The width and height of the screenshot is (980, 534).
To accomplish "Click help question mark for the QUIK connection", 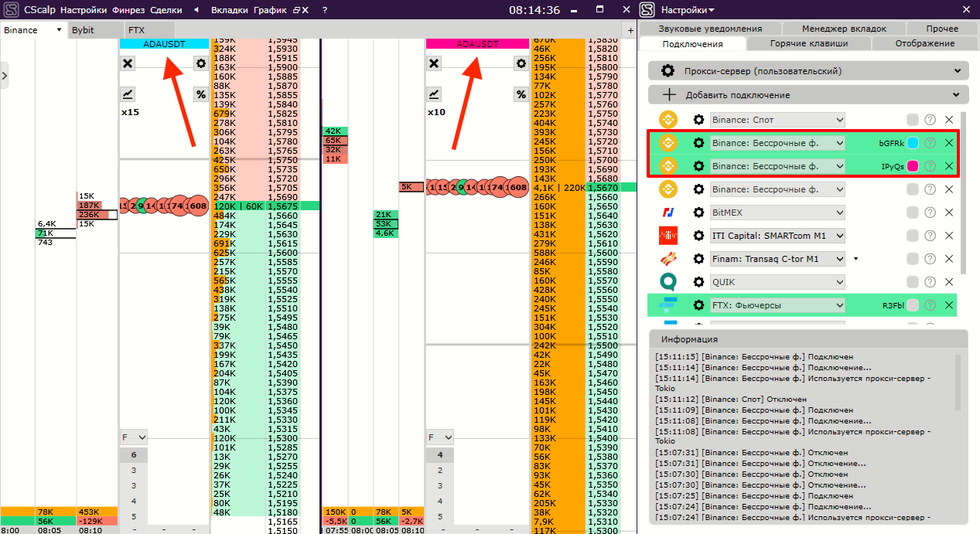I will point(930,282).
